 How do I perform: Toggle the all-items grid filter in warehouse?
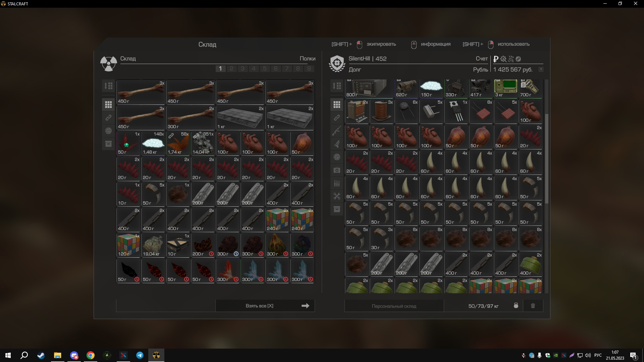(x=108, y=105)
